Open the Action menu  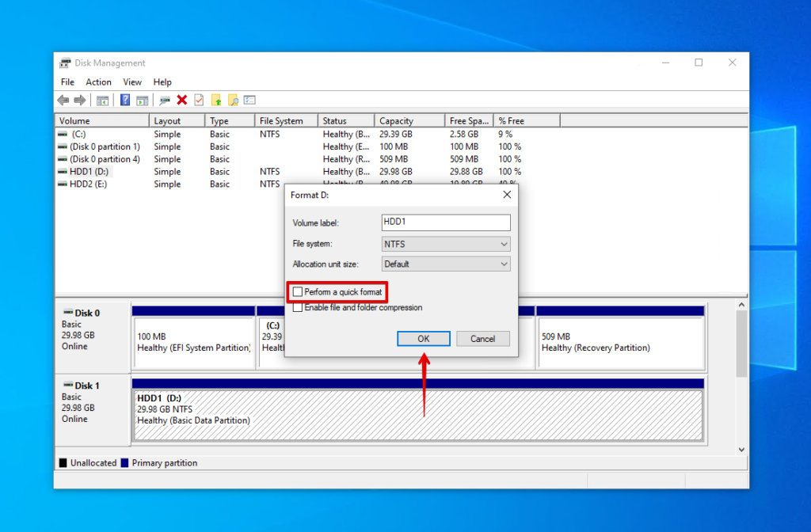coord(97,82)
